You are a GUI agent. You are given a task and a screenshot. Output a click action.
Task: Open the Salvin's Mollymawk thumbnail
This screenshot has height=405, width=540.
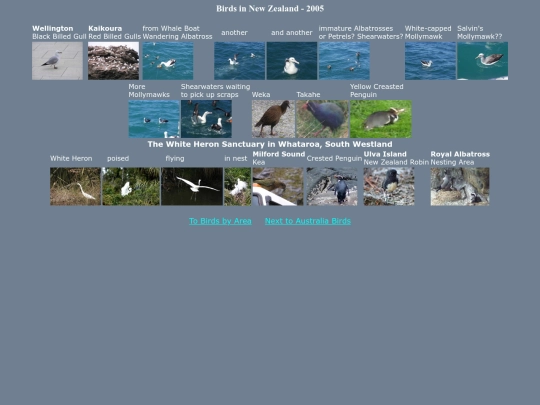click(483, 61)
